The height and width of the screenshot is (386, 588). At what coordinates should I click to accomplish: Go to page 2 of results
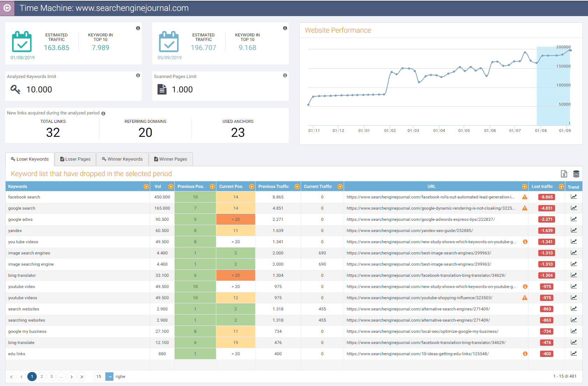coord(42,377)
